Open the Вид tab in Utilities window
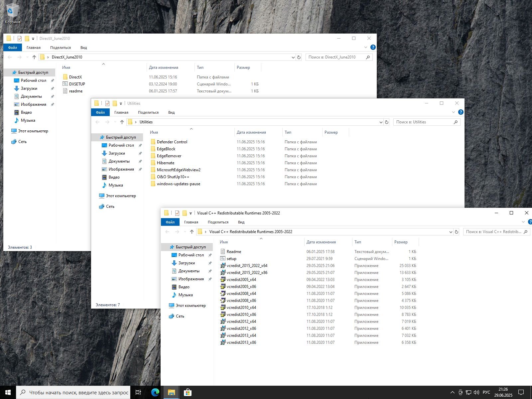The height and width of the screenshot is (399, 532). pyautogui.click(x=171, y=112)
